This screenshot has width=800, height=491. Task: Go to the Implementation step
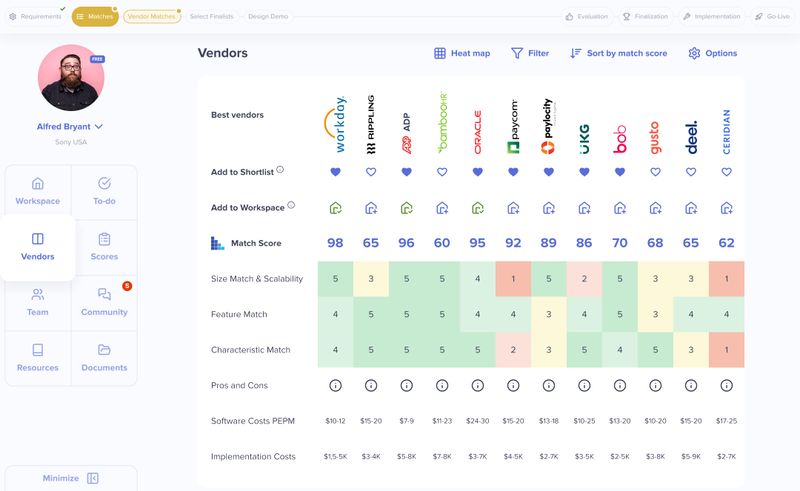(712, 16)
